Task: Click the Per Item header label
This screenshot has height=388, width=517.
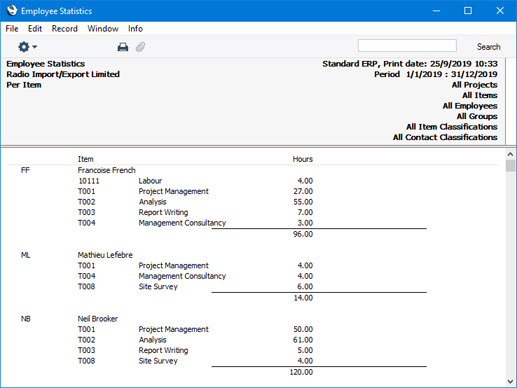Action: (24, 85)
